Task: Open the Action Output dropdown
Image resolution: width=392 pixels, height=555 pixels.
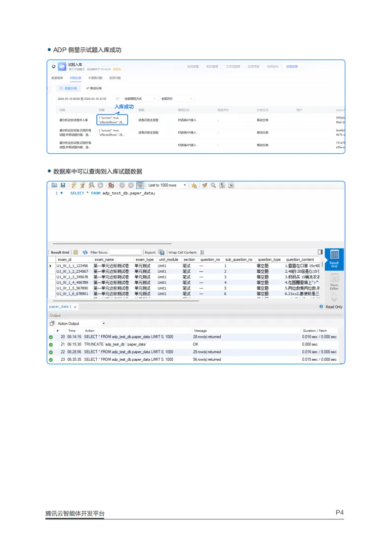Action: coord(81,324)
